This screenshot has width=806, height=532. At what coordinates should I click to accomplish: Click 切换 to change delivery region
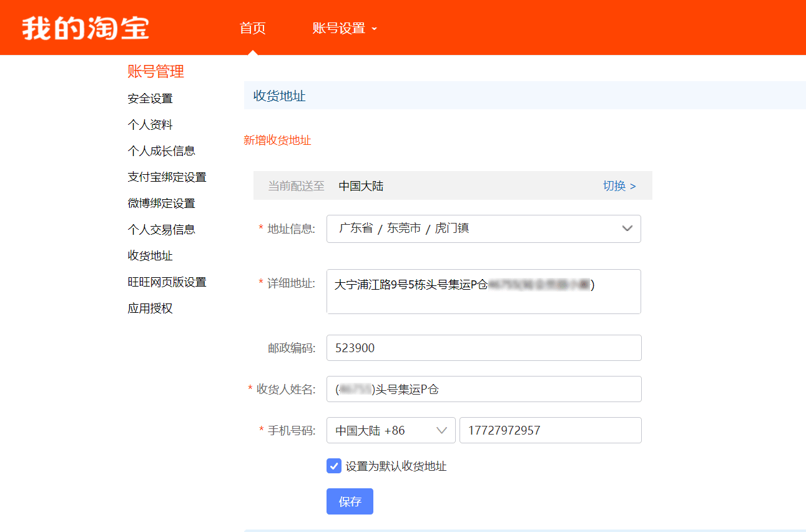(619, 186)
